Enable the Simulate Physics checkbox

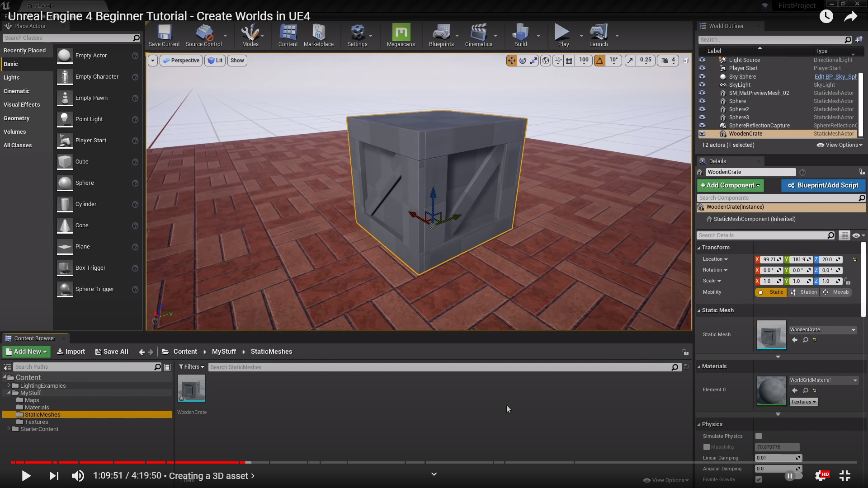(x=759, y=436)
